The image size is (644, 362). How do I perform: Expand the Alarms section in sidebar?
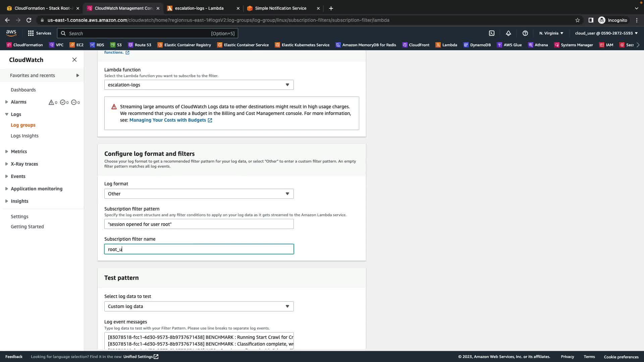click(x=7, y=102)
